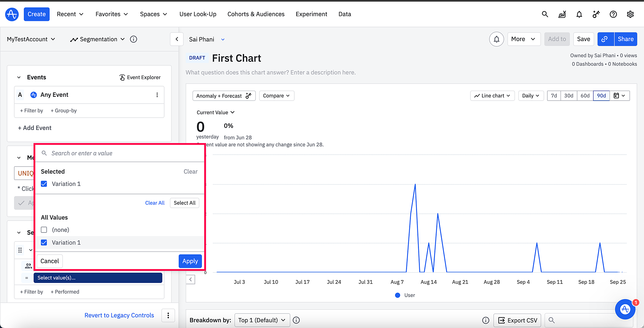Check the (none) value checkbox
The height and width of the screenshot is (328, 644).
44,230
